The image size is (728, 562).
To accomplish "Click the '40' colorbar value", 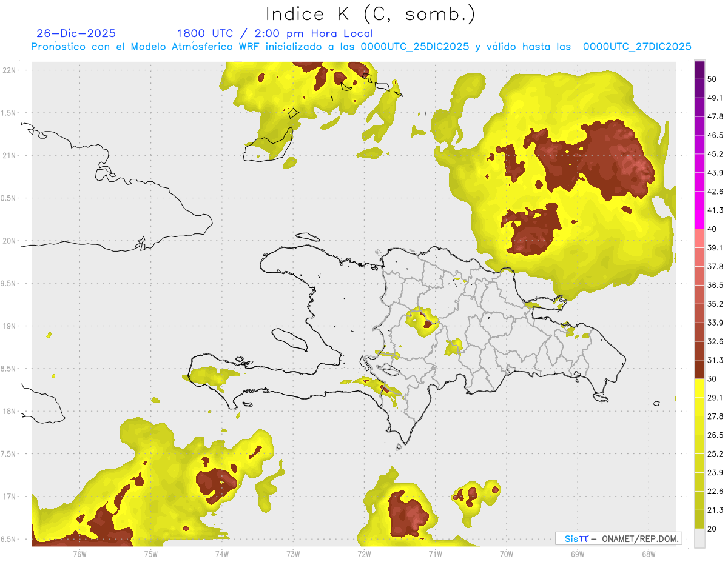I will pyautogui.click(x=712, y=229).
